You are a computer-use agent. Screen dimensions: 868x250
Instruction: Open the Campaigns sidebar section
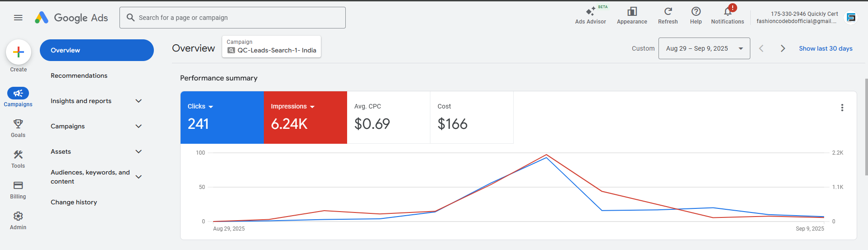(x=18, y=97)
